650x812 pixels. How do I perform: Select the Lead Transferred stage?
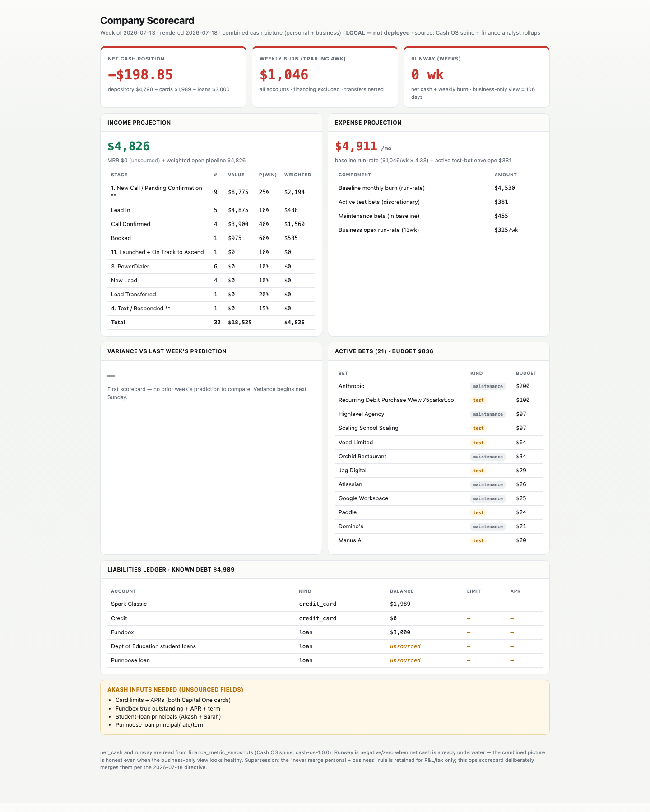[x=134, y=295]
